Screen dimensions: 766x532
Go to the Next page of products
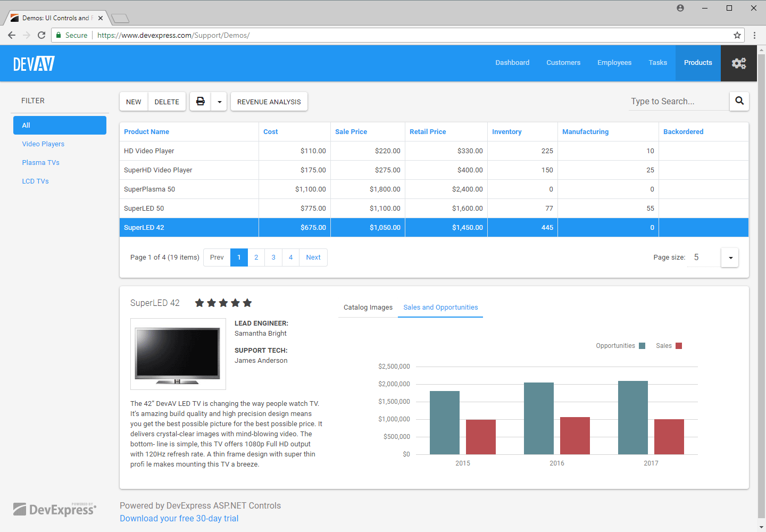point(313,257)
